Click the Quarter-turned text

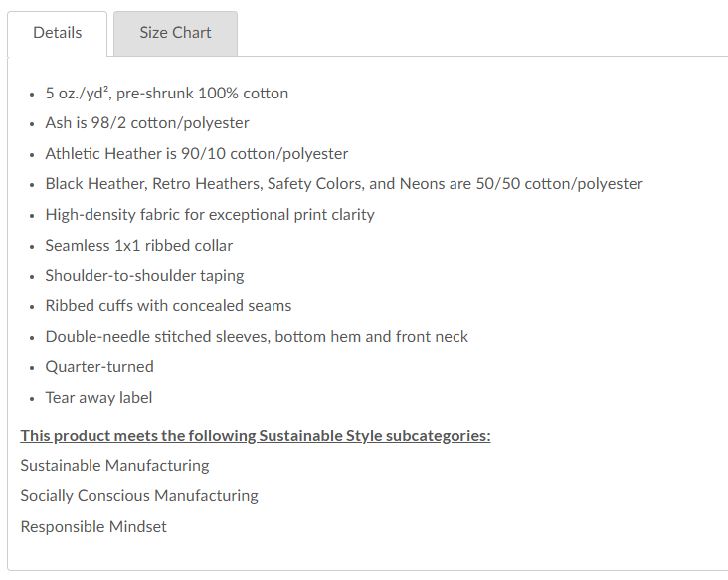[99, 367]
